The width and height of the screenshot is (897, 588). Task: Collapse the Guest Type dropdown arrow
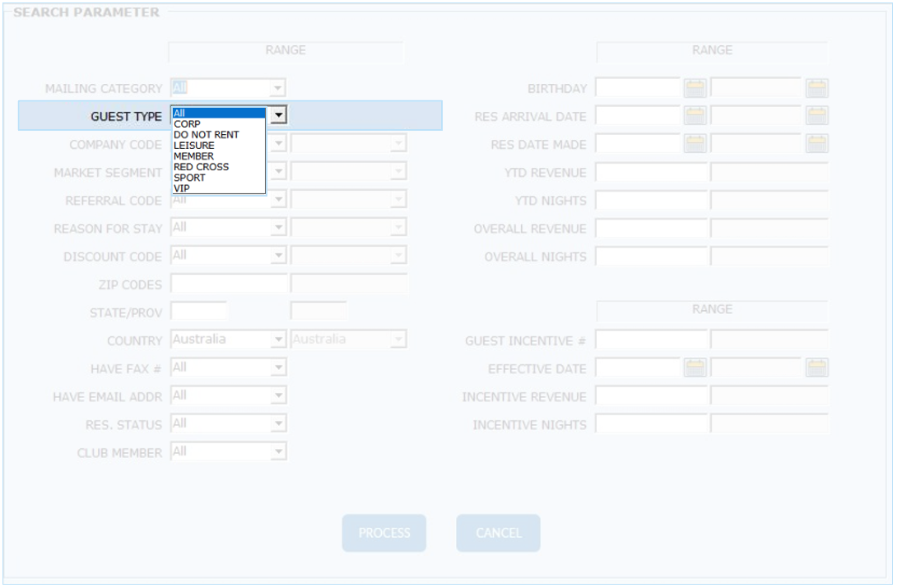tap(279, 116)
